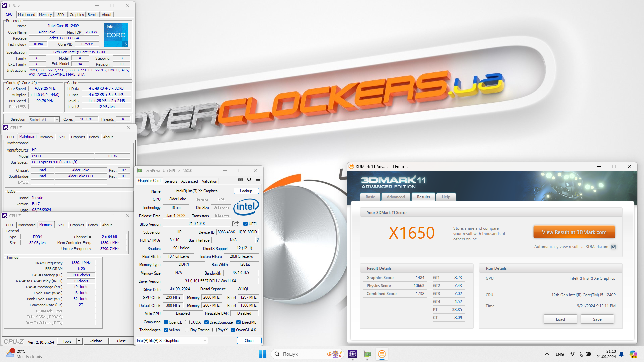Open the Intel Iris Xe GPU selector dropdown
Viewport: 644px width, 362px height.
171,341
